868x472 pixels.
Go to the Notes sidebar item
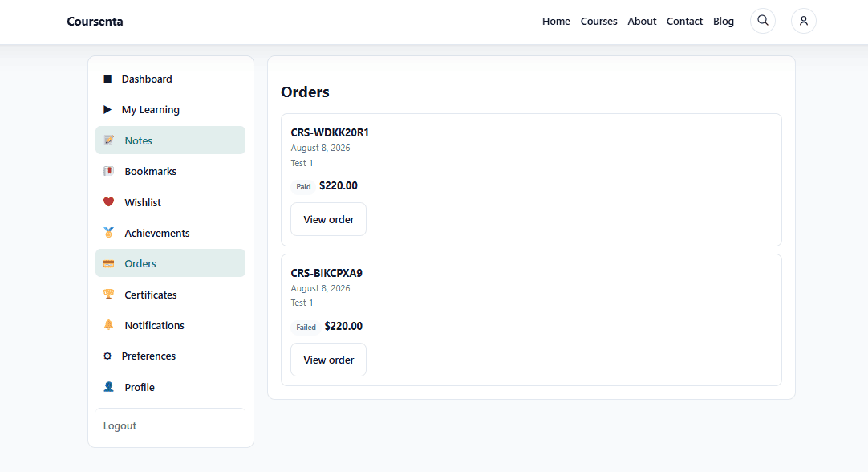tap(171, 140)
